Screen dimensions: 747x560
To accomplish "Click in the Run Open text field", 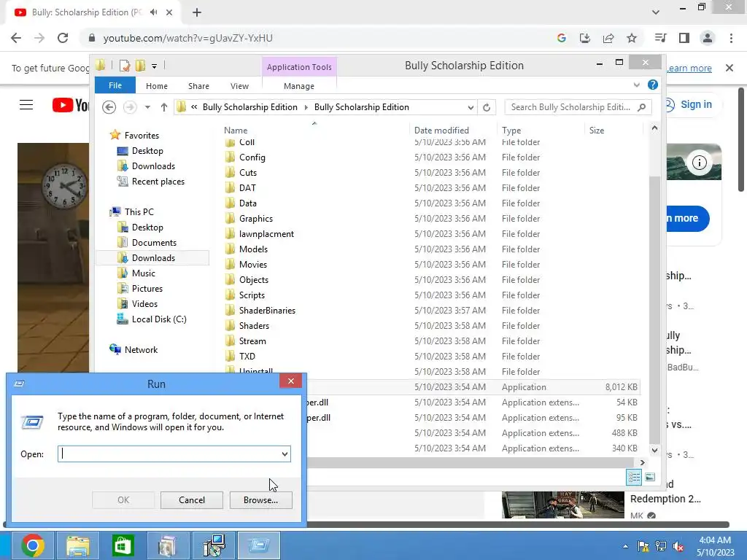I will point(169,454).
